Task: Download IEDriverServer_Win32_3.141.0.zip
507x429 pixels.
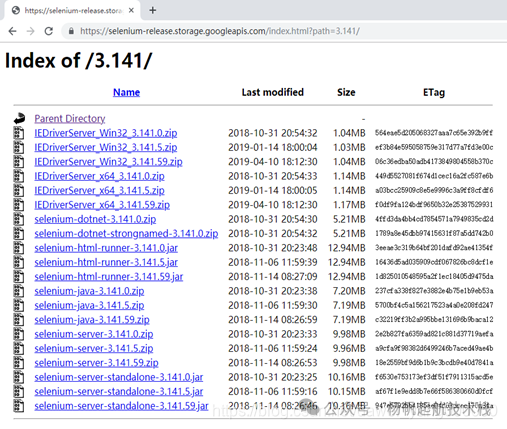Action: pos(106,133)
